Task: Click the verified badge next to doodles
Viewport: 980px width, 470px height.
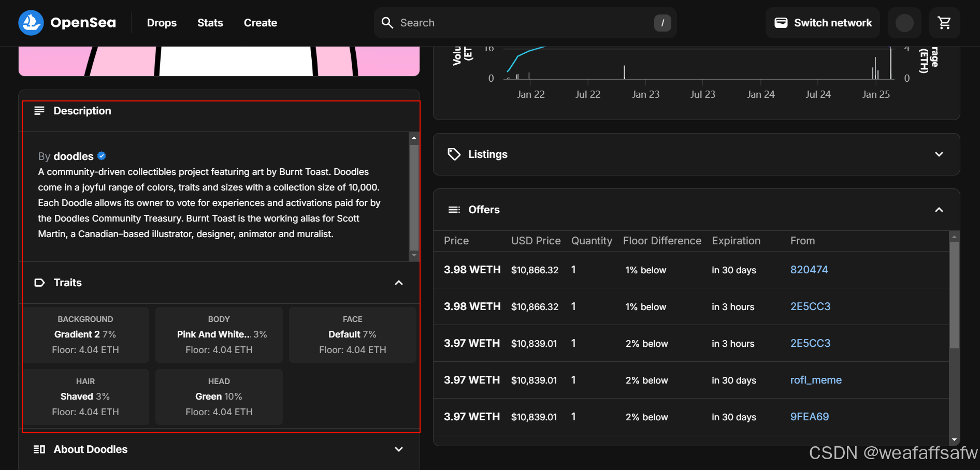Action: pos(102,156)
